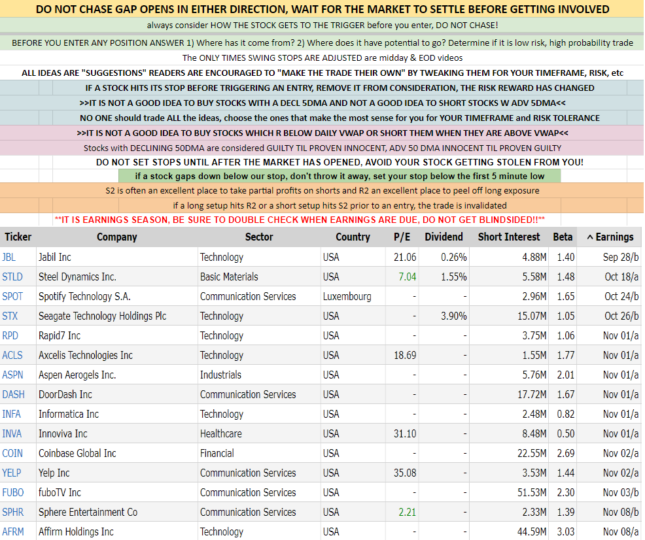Select the FUBO ticker link
The image size is (645, 540).
tap(15, 492)
